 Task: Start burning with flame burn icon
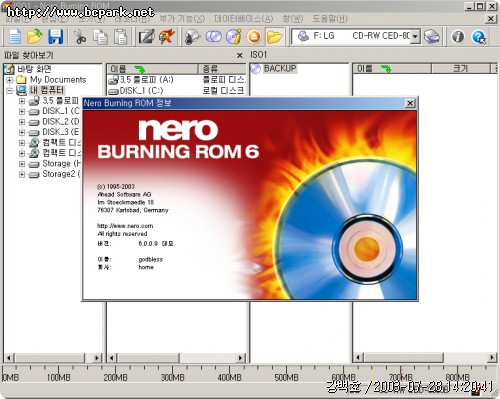167,36
